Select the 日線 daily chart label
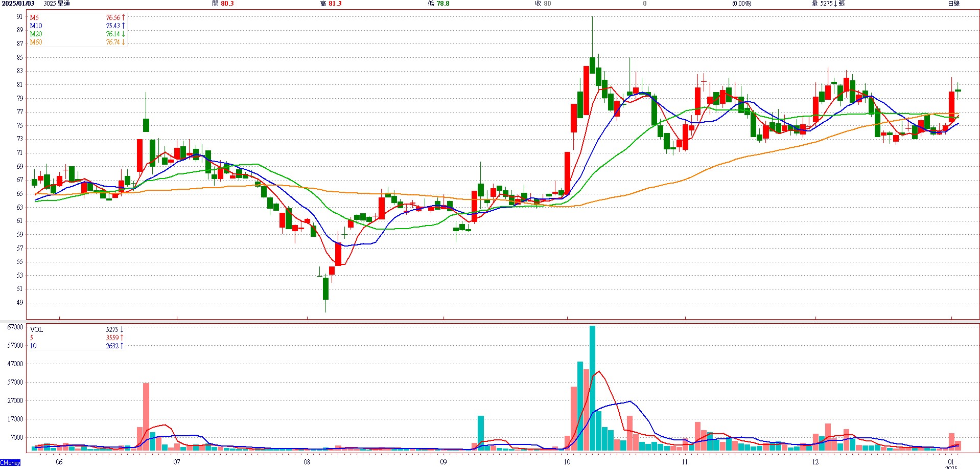980x469 pixels. point(953,4)
